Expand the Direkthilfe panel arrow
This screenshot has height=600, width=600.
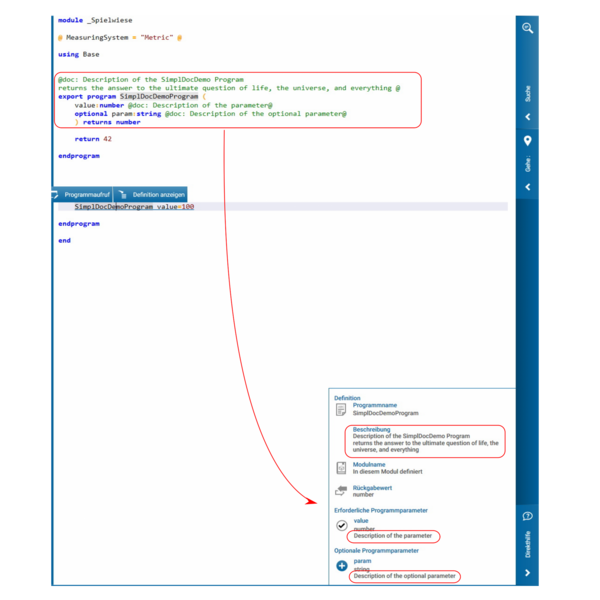click(528, 572)
